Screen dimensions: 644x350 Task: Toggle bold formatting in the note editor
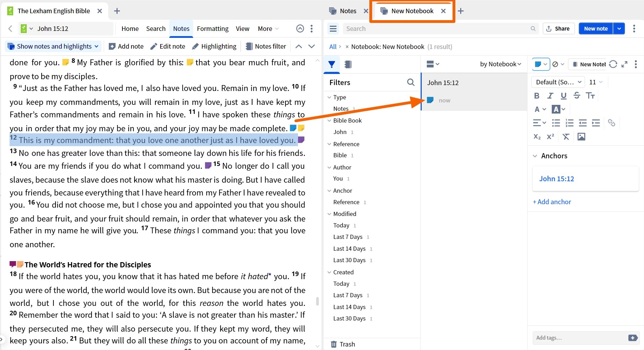tap(537, 95)
